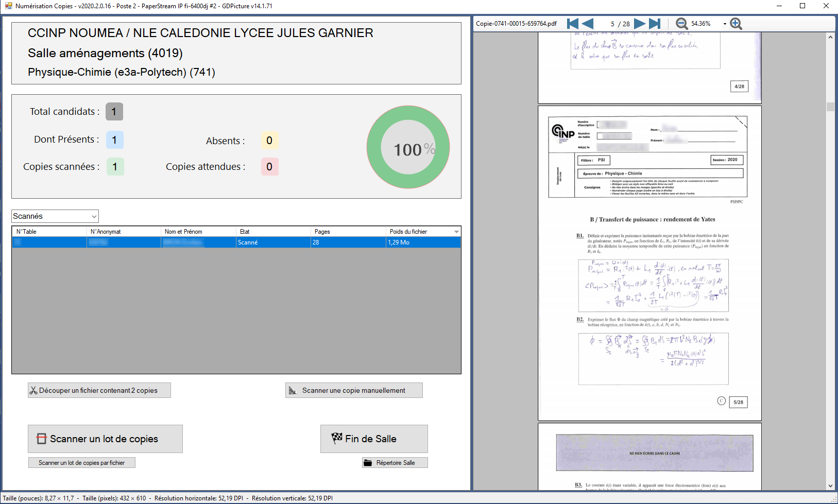The width and height of the screenshot is (838, 504).
Task: Advance to the next PDF page
Action: 640,24
